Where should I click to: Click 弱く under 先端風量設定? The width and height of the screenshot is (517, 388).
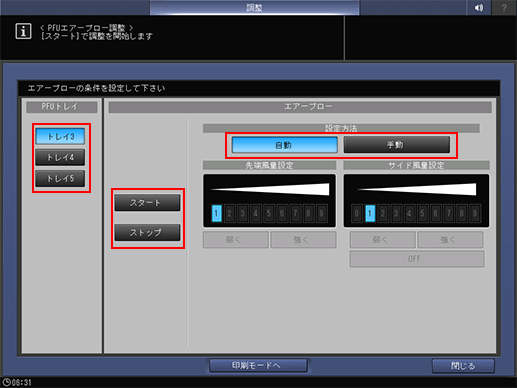pyautogui.click(x=236, y=240)
